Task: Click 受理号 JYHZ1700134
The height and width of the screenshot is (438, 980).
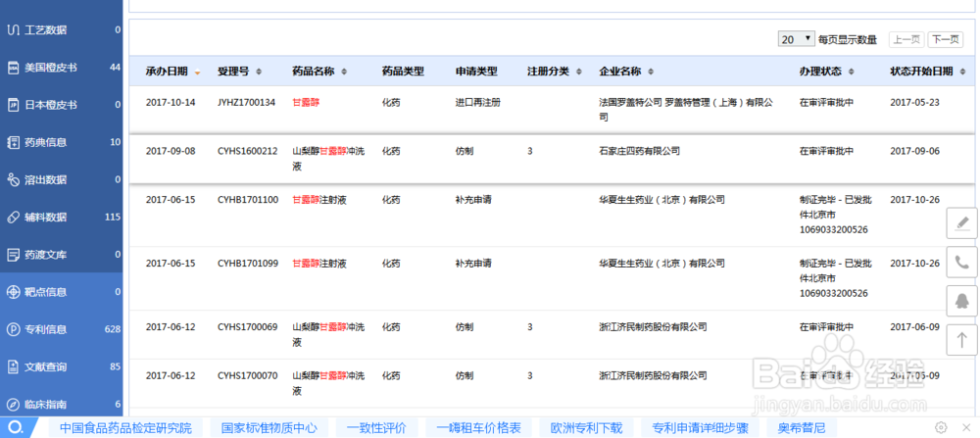Action: pyautogui.click(x=246, y=103)
